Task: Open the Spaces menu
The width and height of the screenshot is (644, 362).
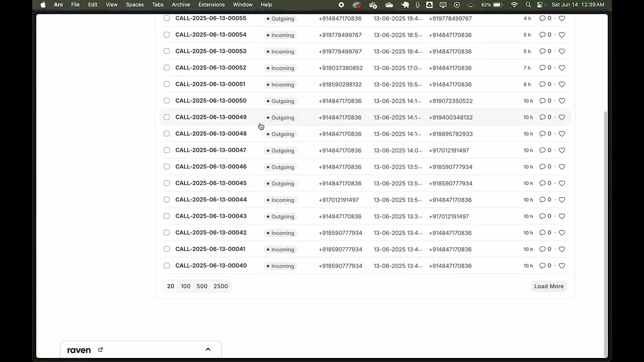Action: click(x=135, y=5)
